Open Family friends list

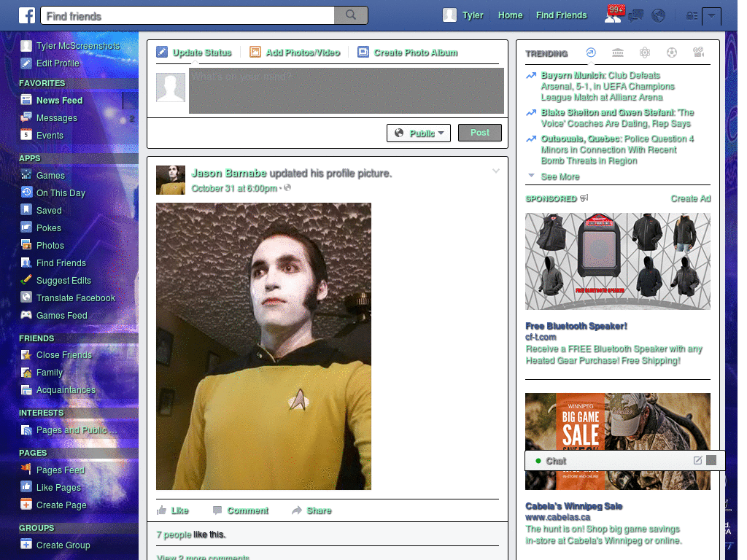coord(50,373)
